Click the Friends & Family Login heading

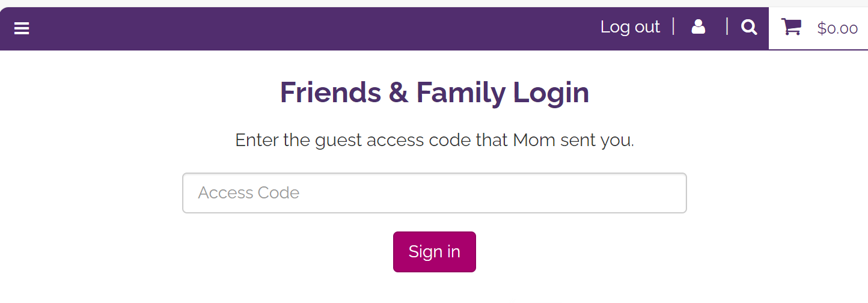(x=434, y=93)
